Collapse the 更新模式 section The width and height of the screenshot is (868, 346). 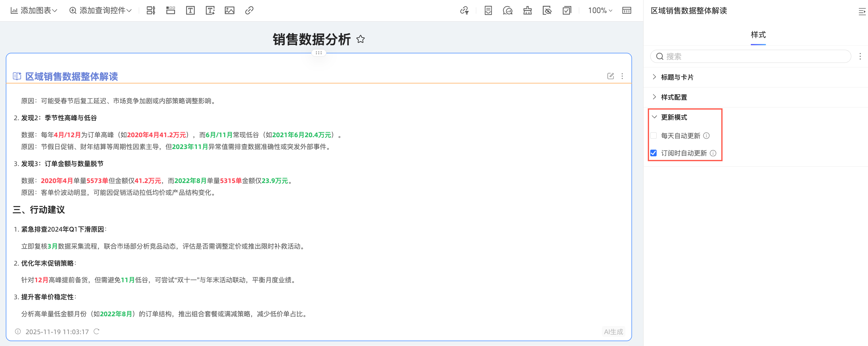(x=655, y=117)
